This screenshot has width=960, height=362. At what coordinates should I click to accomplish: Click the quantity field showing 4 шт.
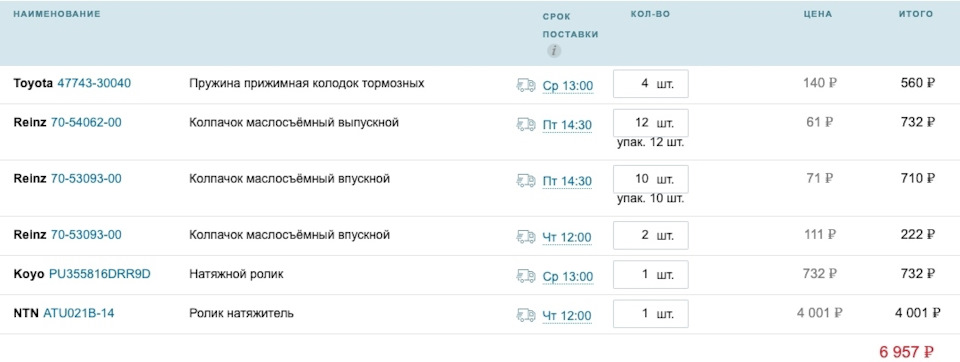[651, 83]
